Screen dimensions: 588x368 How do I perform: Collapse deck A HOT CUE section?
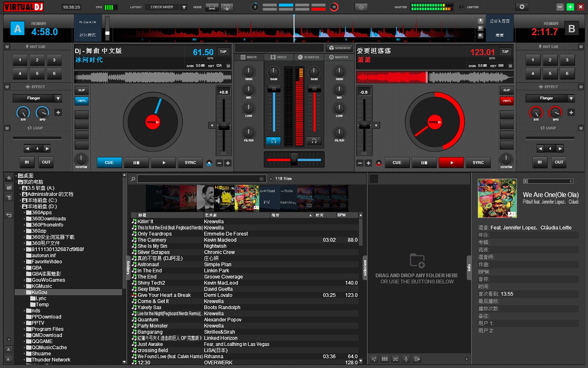(7, 47)
